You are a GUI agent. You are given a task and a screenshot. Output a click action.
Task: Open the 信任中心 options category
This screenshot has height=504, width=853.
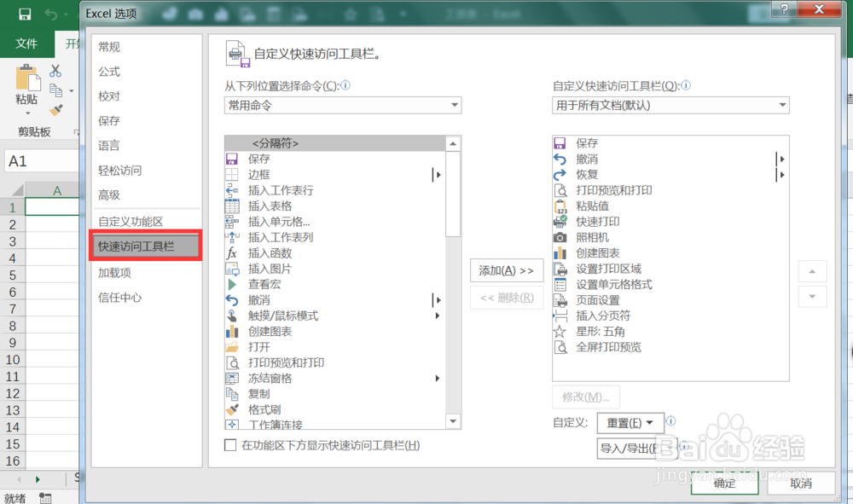[x=147, y=298]
